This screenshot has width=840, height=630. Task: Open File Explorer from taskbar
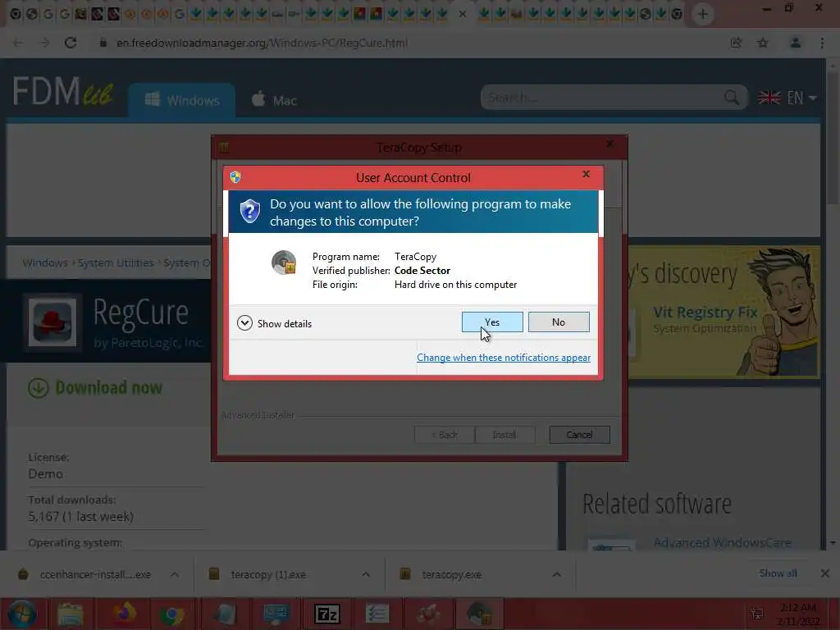tap(71, 614)
